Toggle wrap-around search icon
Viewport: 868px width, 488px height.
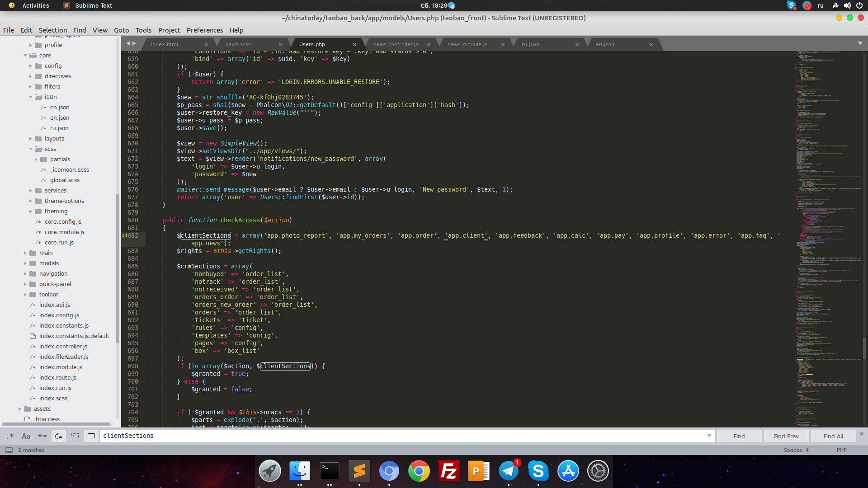pos(59,436)
